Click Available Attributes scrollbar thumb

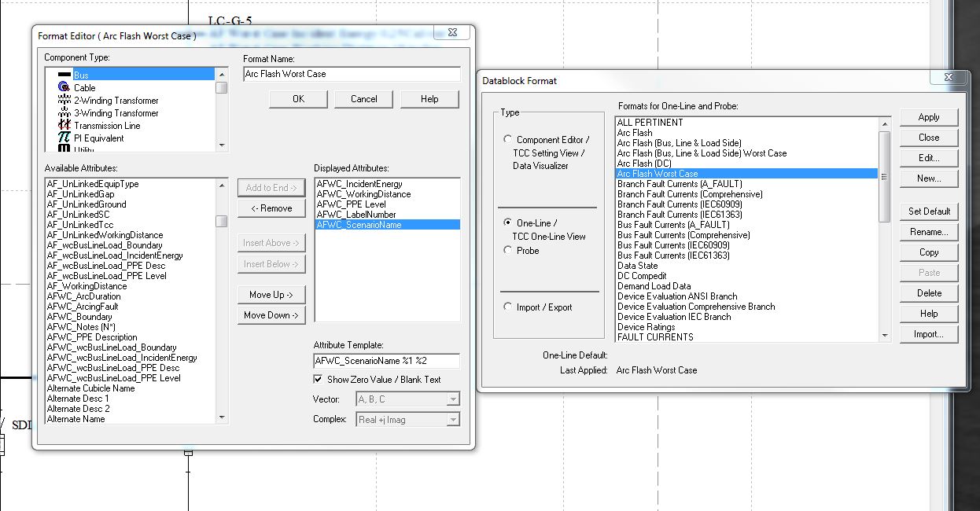[222, 222]
